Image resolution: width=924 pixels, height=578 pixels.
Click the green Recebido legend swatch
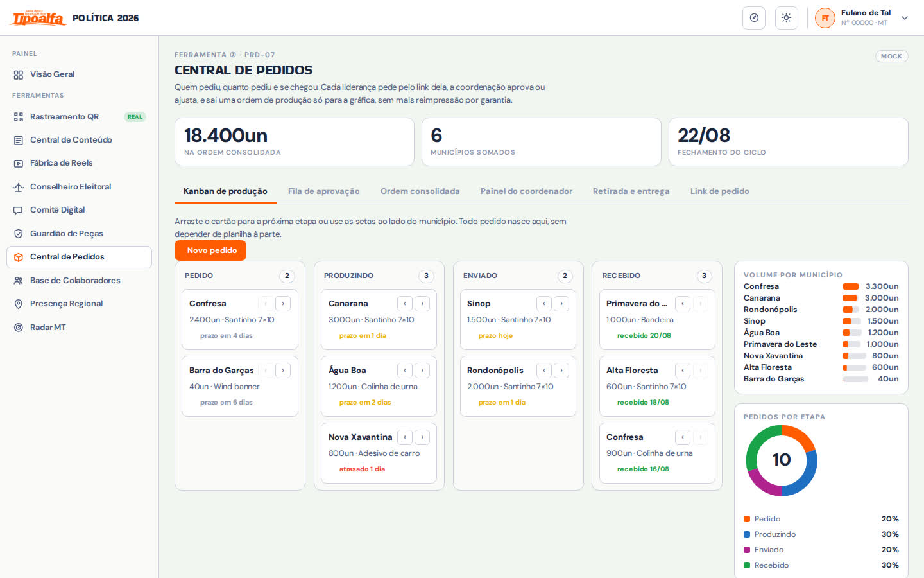747,565
